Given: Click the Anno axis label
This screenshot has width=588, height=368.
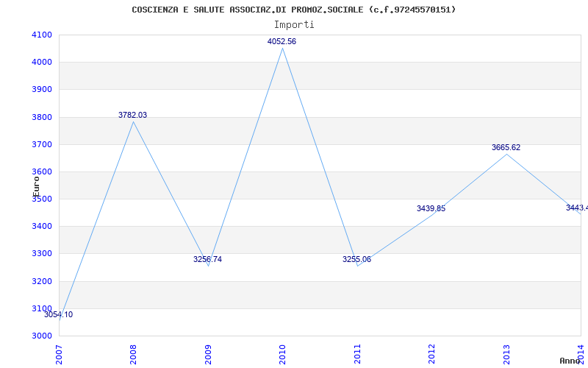Looking at the screenshot, I should [570, 361].
